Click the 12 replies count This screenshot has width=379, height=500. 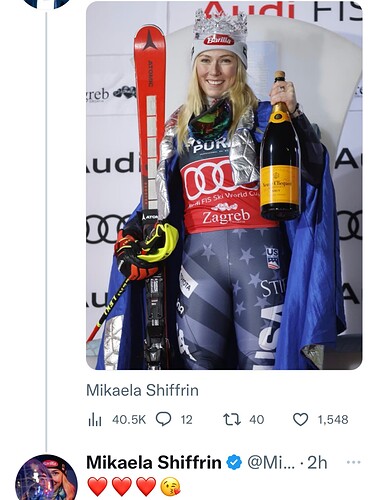click(187, 420)
